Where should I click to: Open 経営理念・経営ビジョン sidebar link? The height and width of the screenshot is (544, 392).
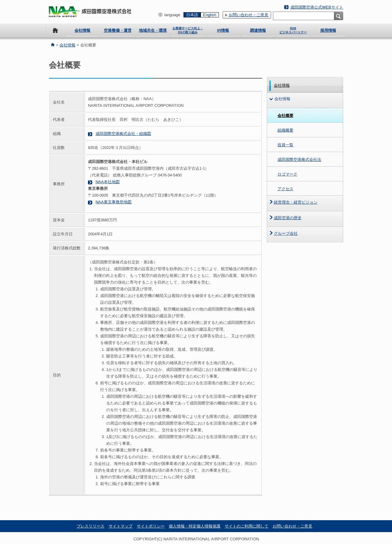(296, 202)
